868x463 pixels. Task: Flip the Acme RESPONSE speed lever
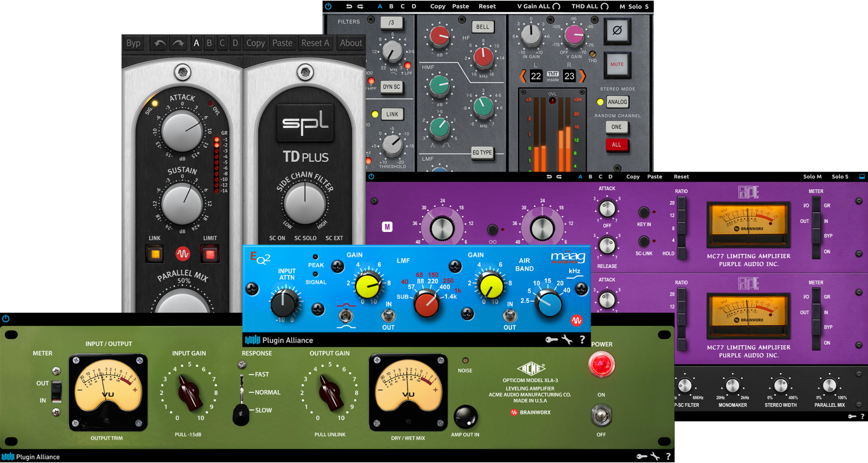pyautogui.click(x=241, y=414)
